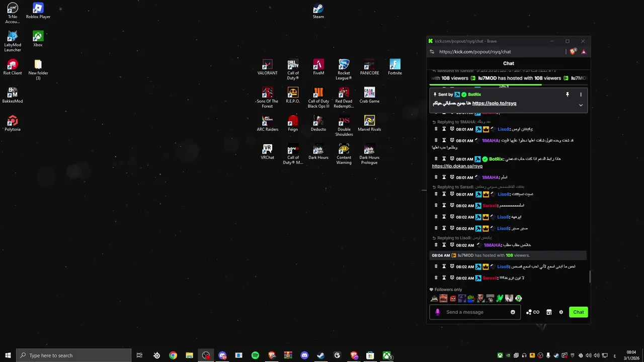Select the Rocket League desktop shortcut
This screenshot has height=362, width=644.
tap(344, 69)
